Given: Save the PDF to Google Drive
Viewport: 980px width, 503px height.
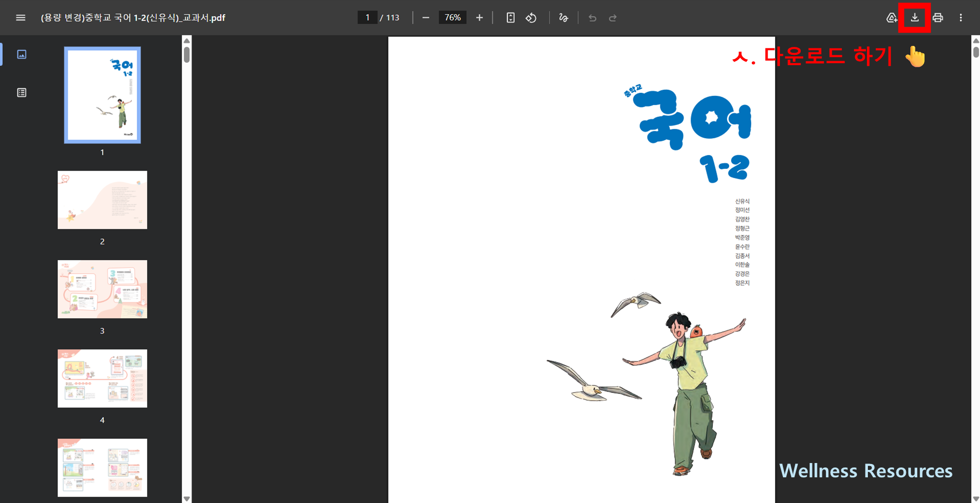Looking at the screenshot, I should [892, 18].
